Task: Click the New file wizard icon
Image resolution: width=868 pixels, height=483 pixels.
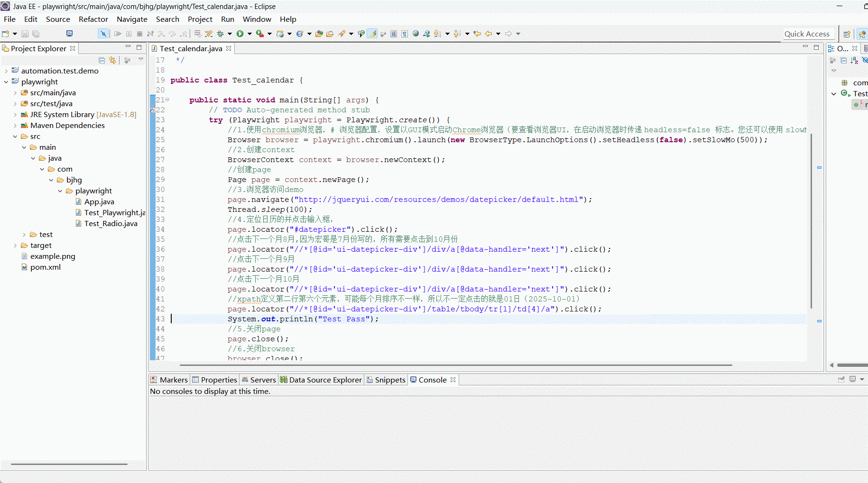Action: 5,34
